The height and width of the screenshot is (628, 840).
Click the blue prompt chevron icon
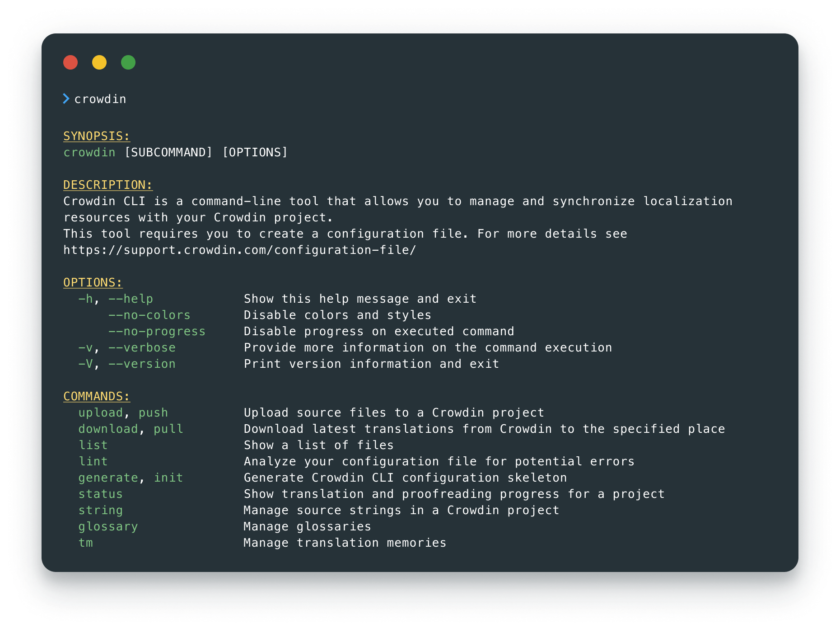66,99
